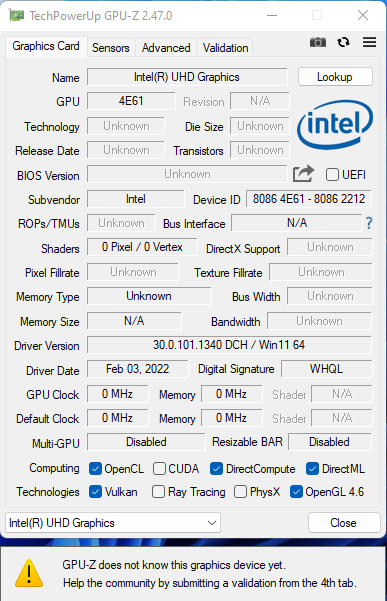Switch to the Validation tab

coord(225,48)
